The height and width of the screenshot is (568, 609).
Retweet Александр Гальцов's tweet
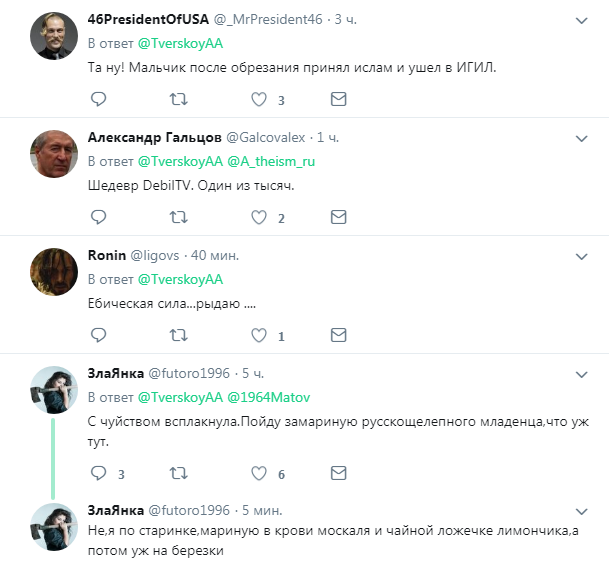(x=178, y=217)
